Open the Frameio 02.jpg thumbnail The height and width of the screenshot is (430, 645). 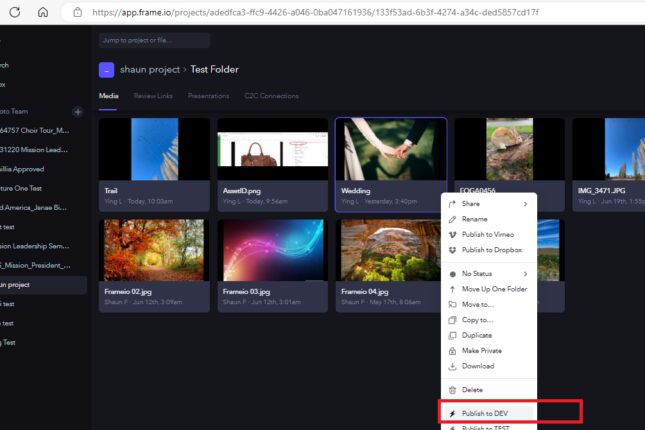click(154, 250)
